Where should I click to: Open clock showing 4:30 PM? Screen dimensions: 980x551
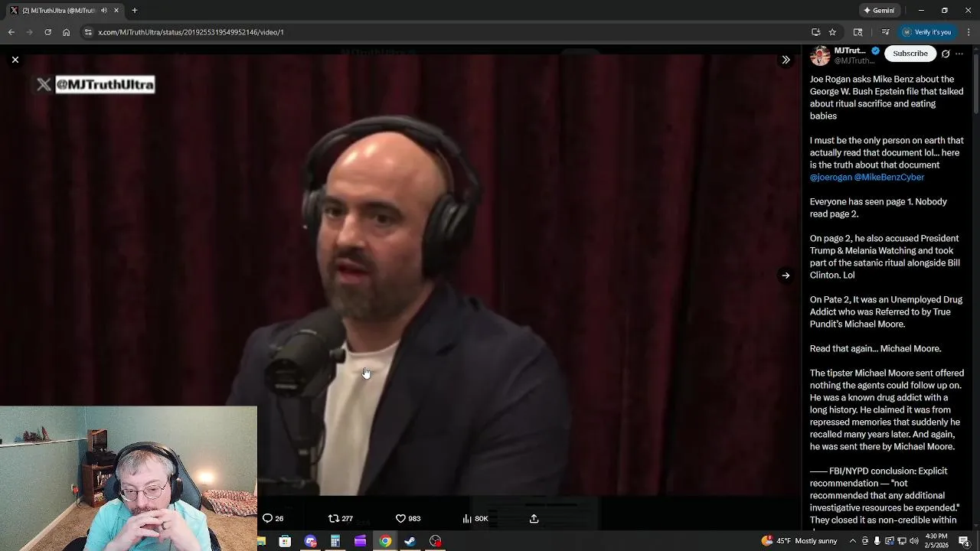click(936, 541)
